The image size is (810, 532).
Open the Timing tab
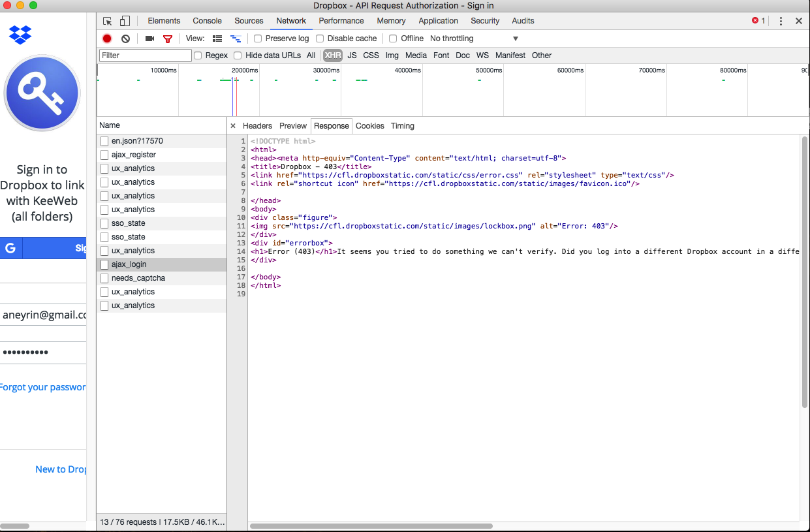(403, 126)
